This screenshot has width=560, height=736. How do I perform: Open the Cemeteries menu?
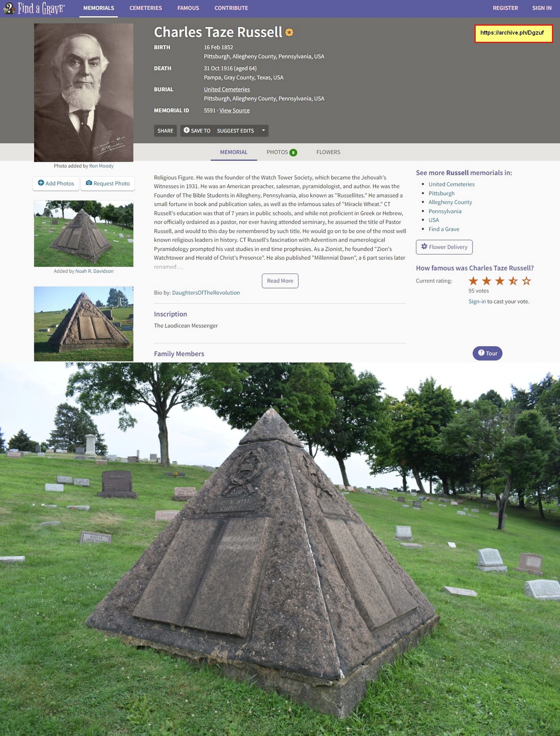click(146, 8)
